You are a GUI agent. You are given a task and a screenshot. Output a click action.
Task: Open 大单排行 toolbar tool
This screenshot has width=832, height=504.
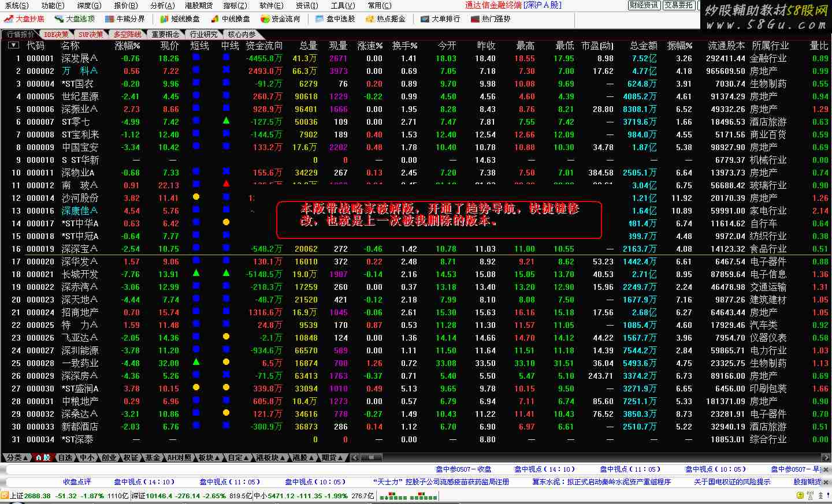(x=440, y=19)
